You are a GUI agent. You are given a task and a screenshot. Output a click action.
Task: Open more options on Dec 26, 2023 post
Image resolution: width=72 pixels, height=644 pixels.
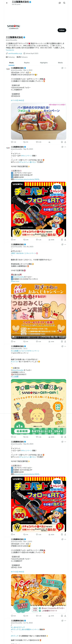(x=65, y=244)
